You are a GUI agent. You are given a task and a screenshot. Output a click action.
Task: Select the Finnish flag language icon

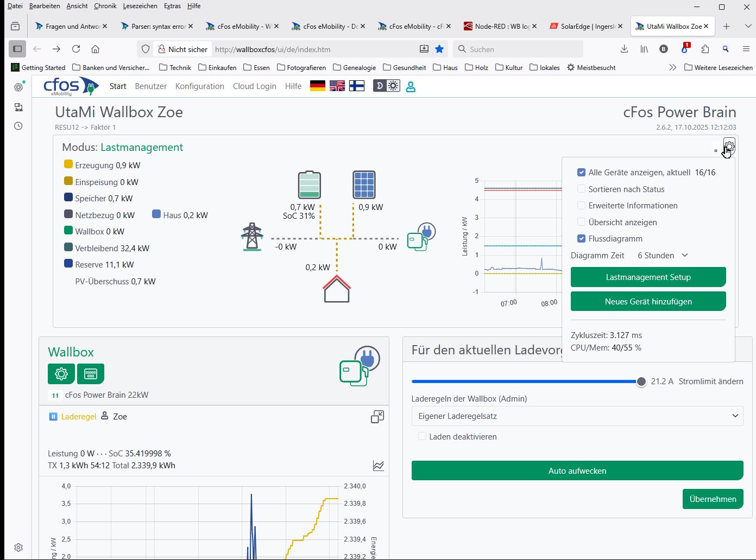tap(357, 86)
